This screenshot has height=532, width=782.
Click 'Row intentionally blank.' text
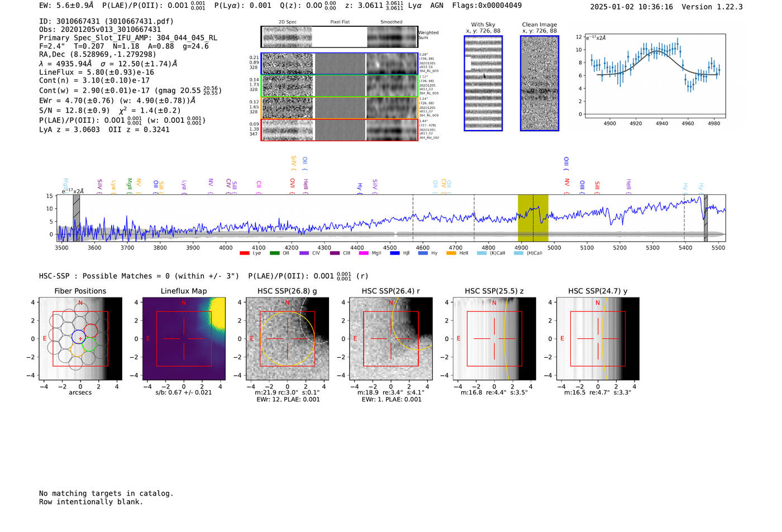[91, 502]
